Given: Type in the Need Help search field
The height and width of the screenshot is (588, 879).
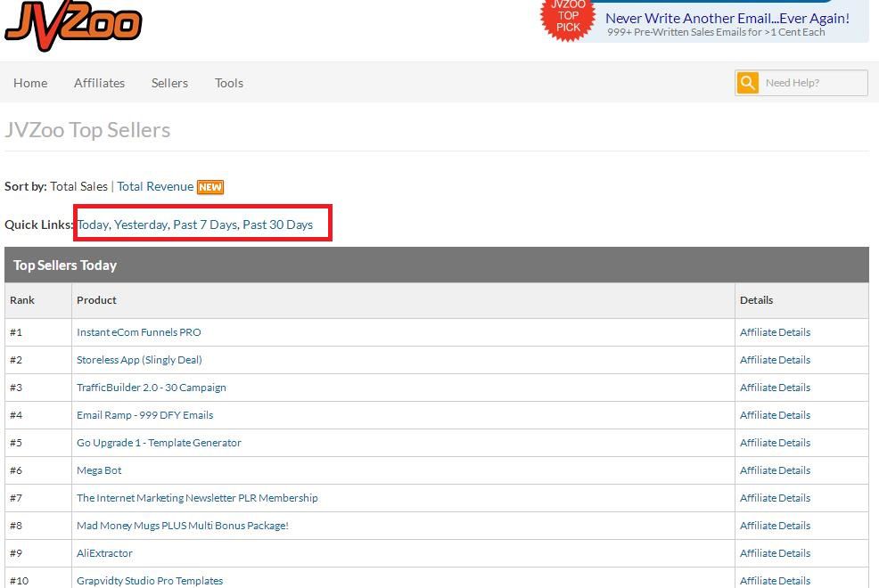Looking at the screenshot, I should click(812, 83).
